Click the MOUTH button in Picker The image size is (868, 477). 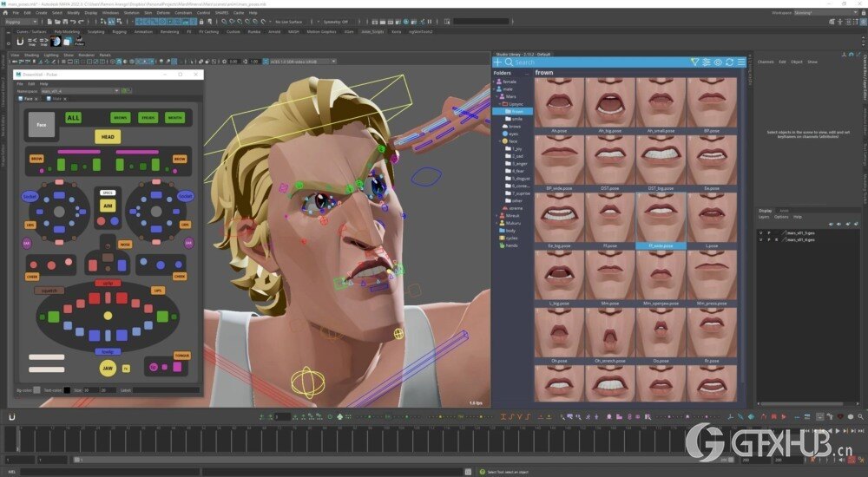(x=175, y=118)
